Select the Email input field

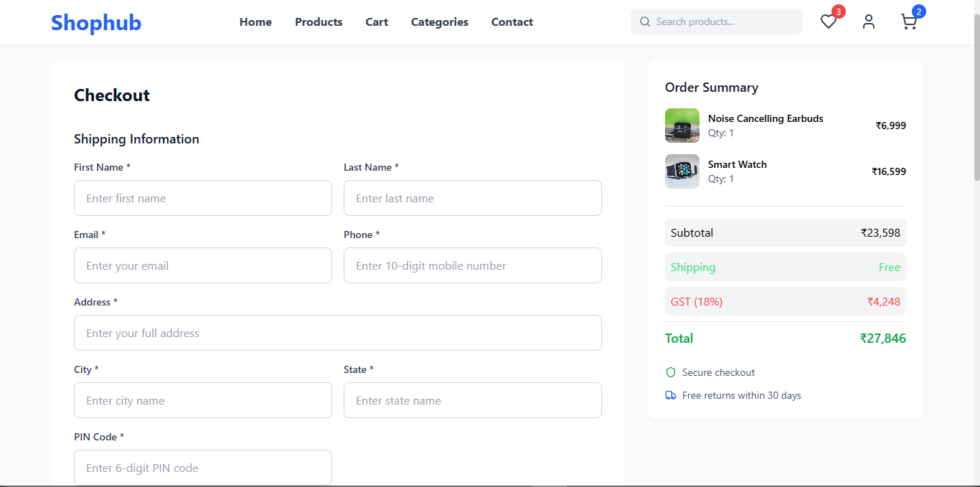tap(203, 265)
